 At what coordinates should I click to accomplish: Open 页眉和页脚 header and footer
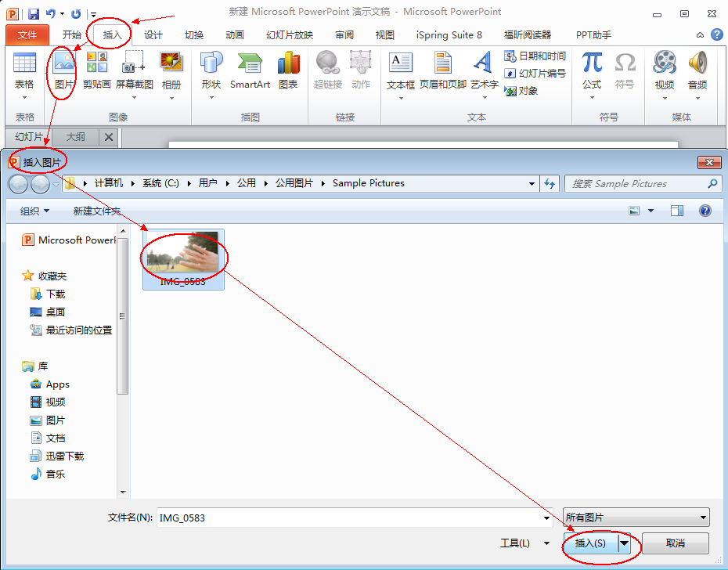point(442,71)
